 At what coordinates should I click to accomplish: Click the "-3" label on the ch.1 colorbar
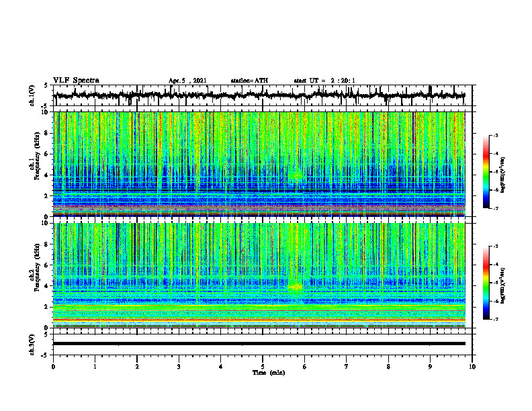coord(496,136)
